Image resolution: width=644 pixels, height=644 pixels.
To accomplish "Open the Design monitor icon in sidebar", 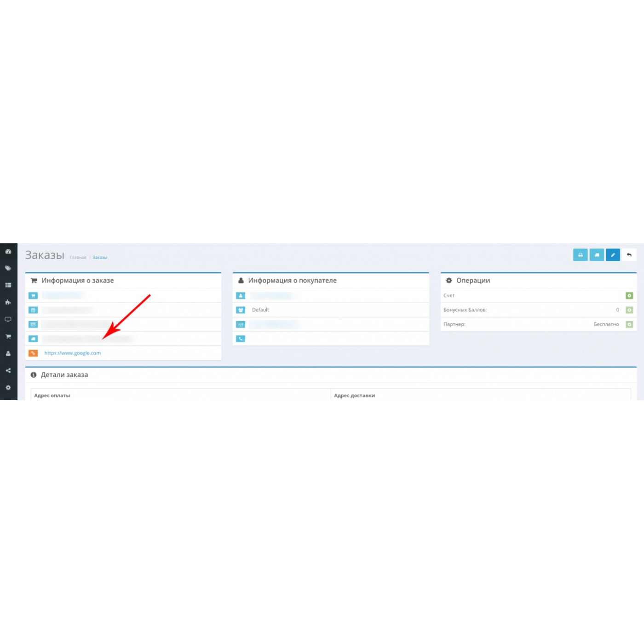I will (x=8, y=319).
